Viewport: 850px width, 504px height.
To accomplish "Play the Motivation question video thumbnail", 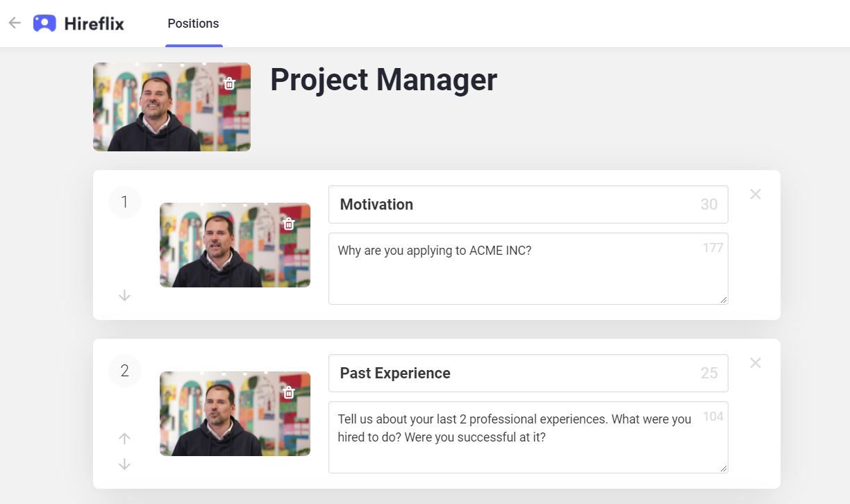I will pos(235,245).
